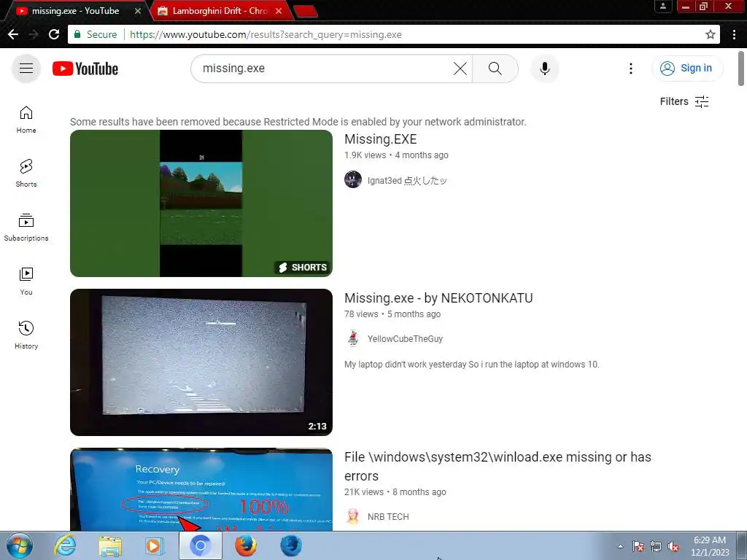747x560 pixels.
Task: Open the Chrome profile user button
Action: [662, 6]
